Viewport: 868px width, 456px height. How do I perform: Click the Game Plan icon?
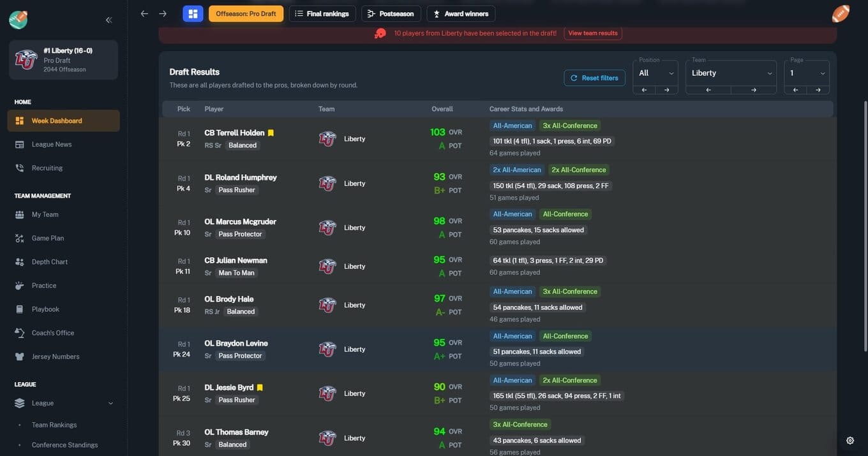pyautogui.click(x=20, y=238)
